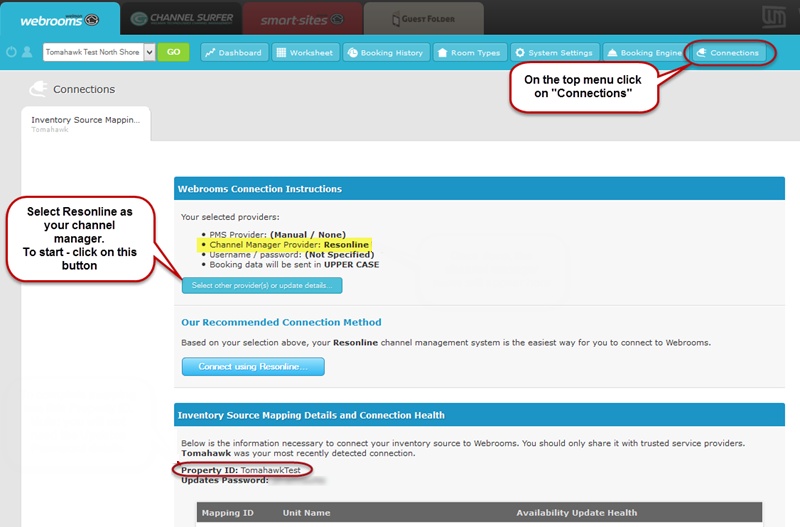Click Select other provider(s) or update details
Viewport: 800px width, 527px height.
(x=262, y=286)
